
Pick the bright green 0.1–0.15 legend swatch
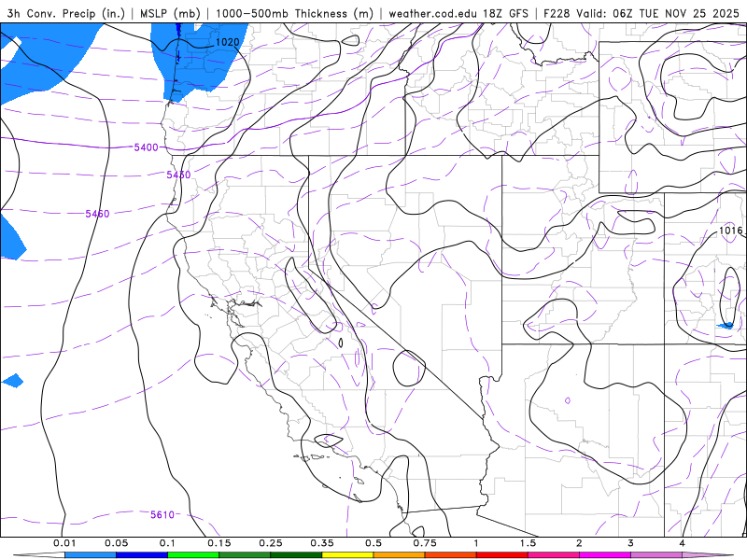pyautogui.click(x=193, y=555)
